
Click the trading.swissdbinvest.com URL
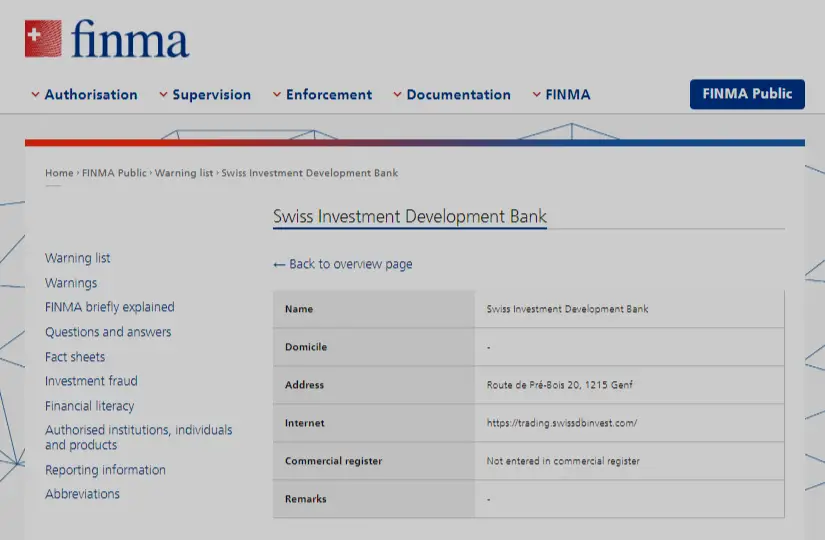coord(561,423)
